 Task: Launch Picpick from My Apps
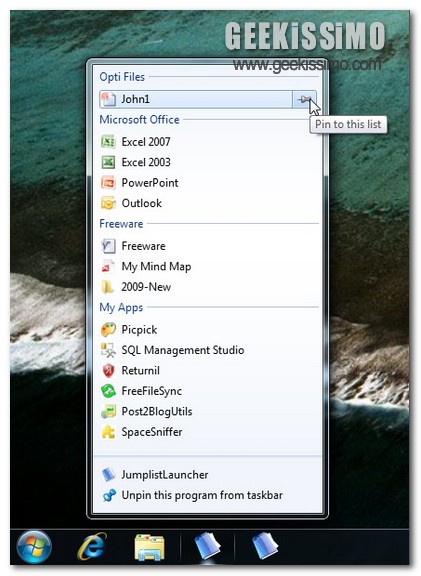(139, 330)
